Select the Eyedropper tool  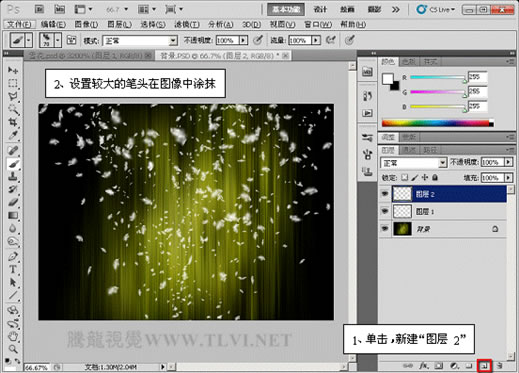[x=13, y=136]
